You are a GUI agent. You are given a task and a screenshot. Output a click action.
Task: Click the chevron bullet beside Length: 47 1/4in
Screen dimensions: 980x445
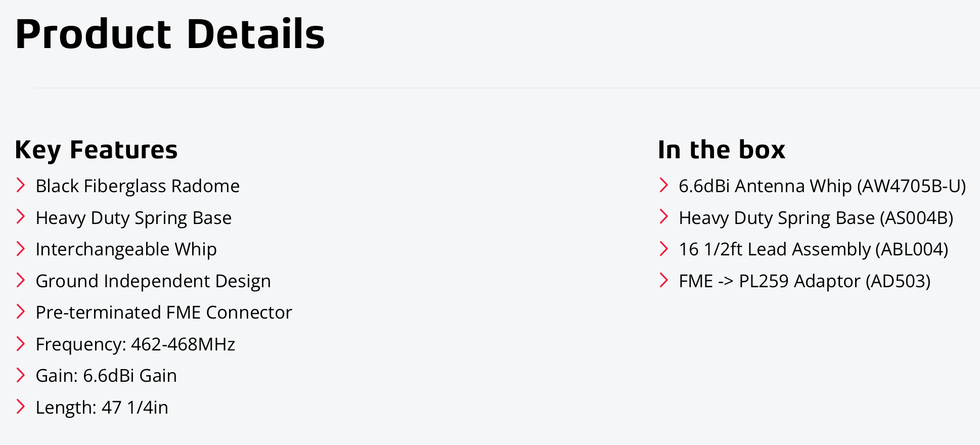click(21, 406)
